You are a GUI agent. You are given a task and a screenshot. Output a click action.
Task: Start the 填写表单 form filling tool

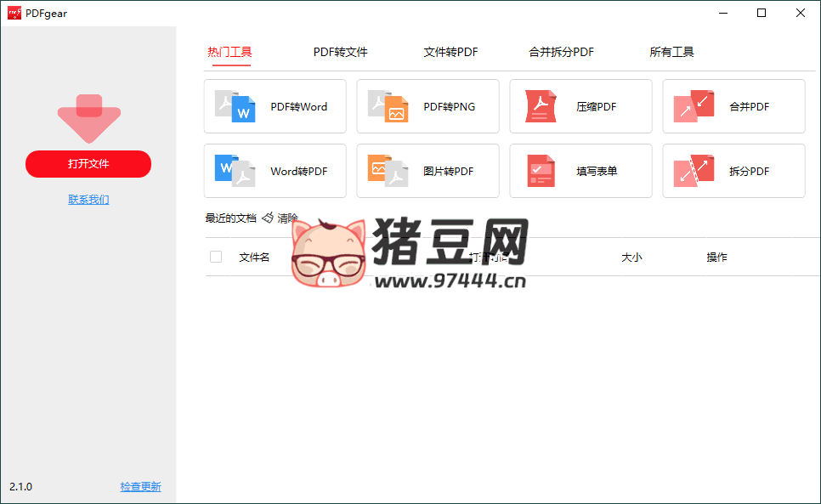pos(580,171)
